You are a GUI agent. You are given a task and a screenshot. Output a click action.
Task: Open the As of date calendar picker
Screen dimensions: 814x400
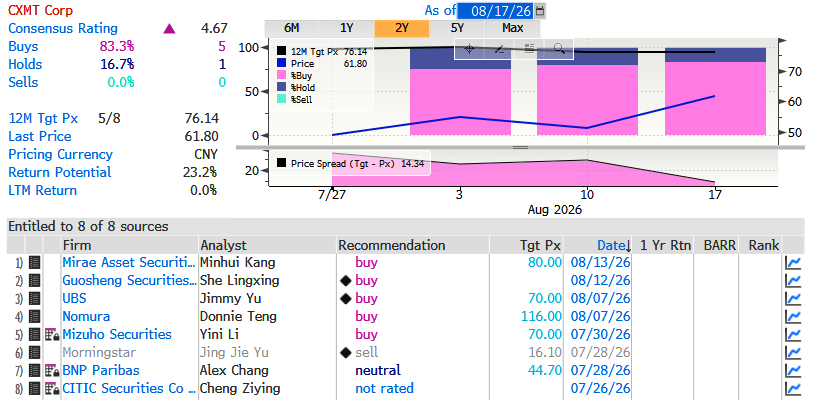coord(540,10)
